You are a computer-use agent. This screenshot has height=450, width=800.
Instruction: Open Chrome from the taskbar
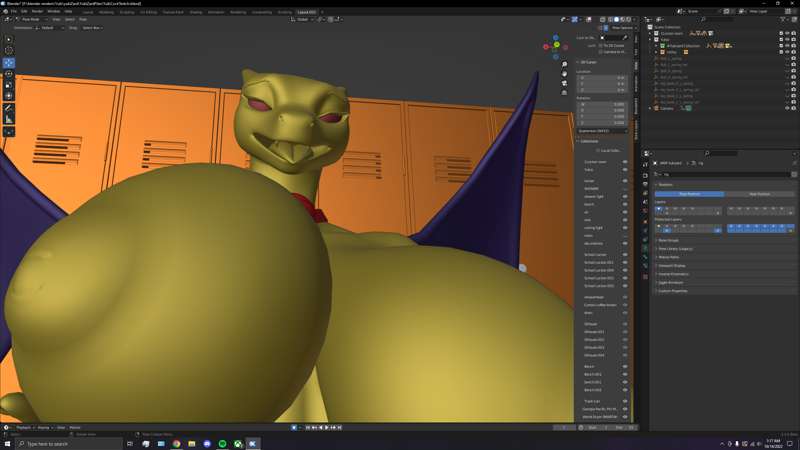[176, 443]
